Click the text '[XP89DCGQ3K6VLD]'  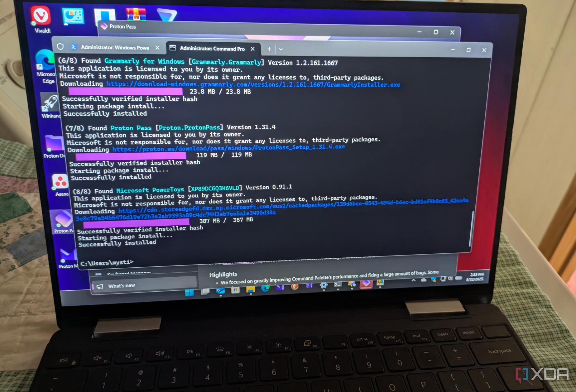click(215, 188)
